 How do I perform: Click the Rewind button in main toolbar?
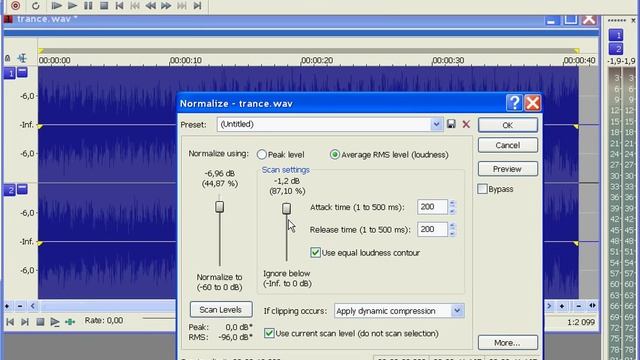pos(151,6)
